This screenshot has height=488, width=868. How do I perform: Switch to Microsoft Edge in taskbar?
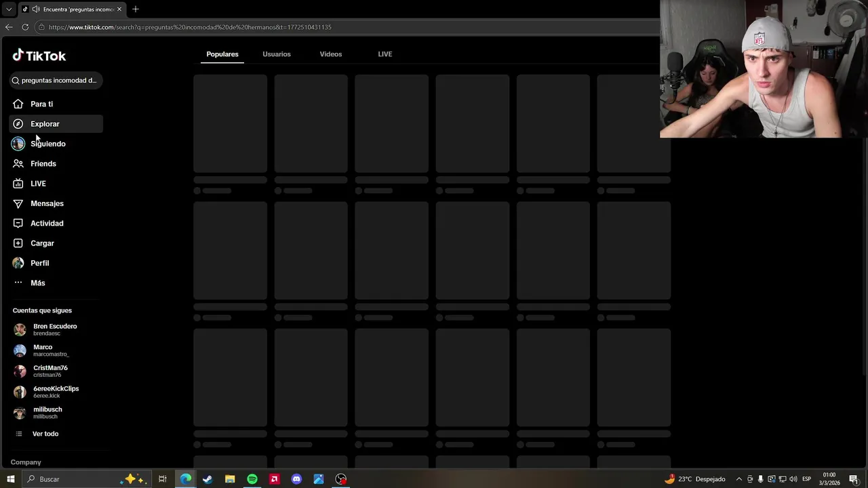[x=185, y=479]
